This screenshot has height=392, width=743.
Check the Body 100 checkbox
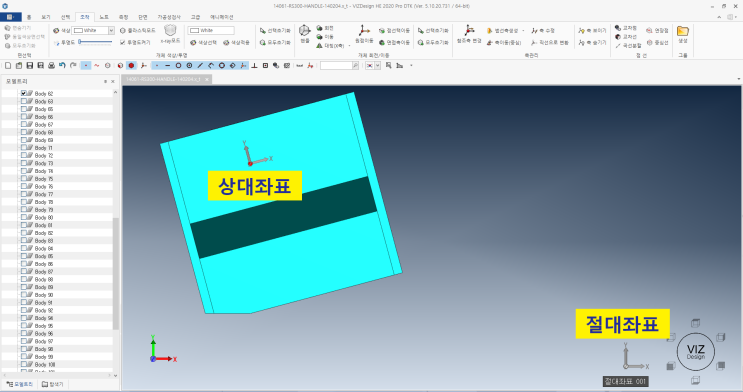point(24,365)
